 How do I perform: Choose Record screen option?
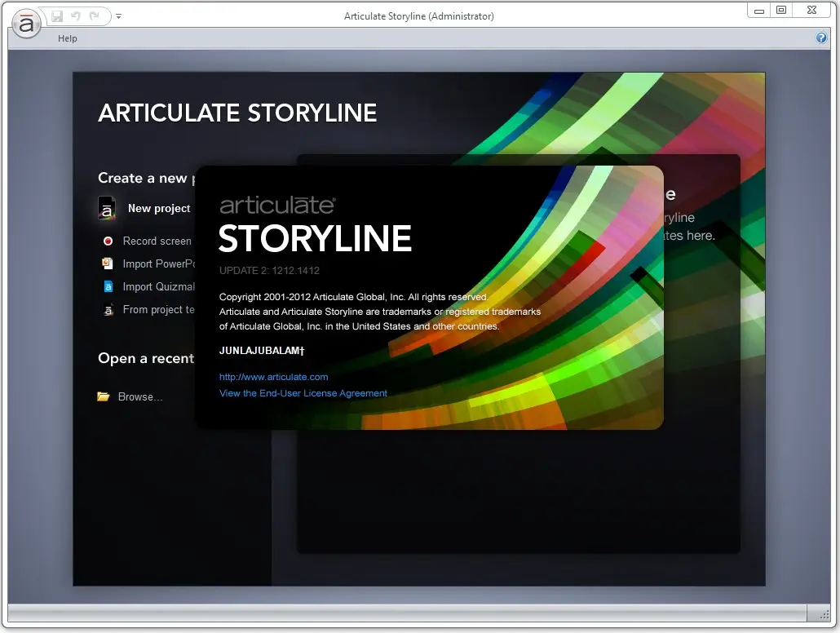coord(157,241)
